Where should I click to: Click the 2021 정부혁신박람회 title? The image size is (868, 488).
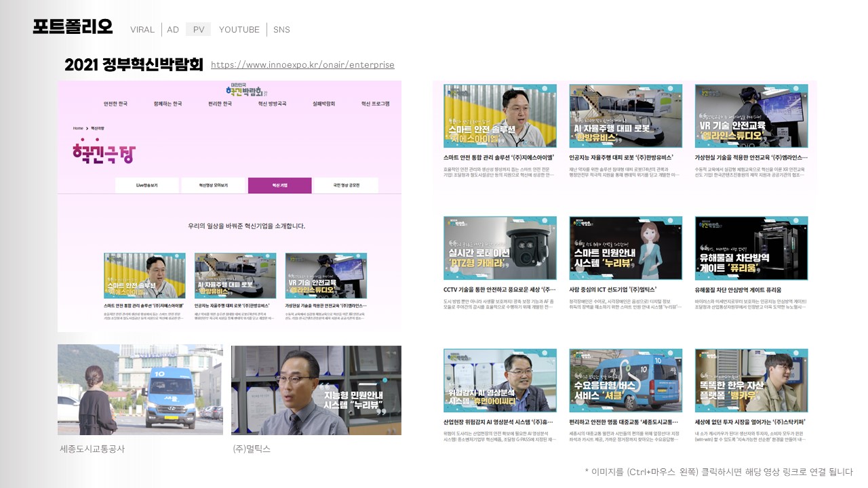click(x=134, y=64)
